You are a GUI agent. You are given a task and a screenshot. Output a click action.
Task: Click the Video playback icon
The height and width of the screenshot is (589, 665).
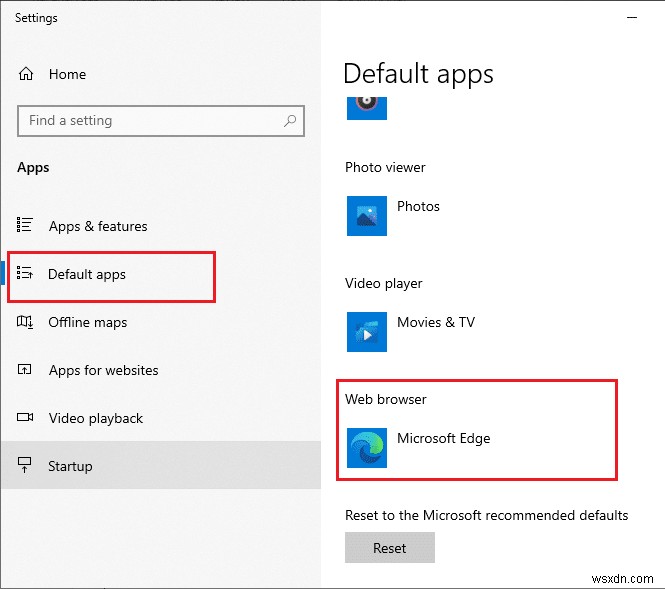point(27,418)
